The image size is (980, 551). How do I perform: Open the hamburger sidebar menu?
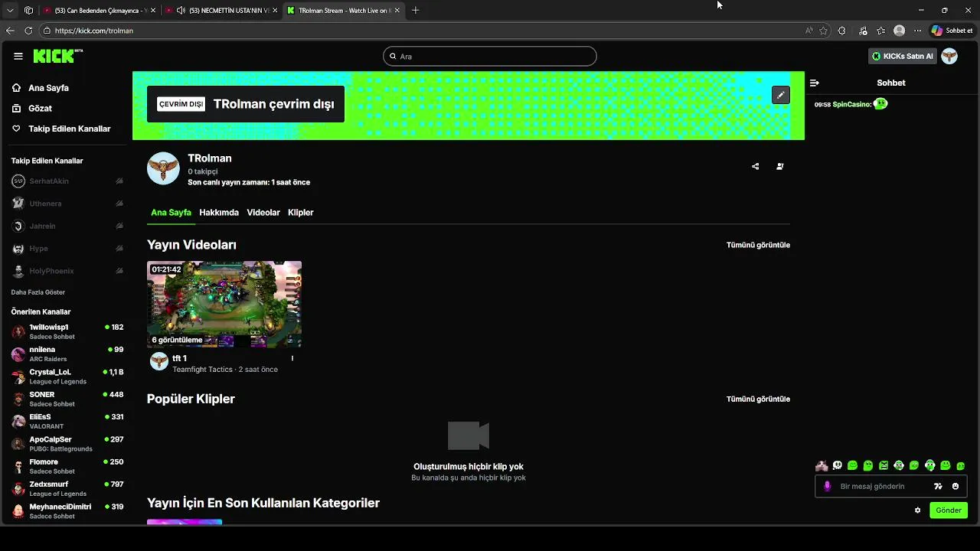pyautogui.click(x=18, y=56)
